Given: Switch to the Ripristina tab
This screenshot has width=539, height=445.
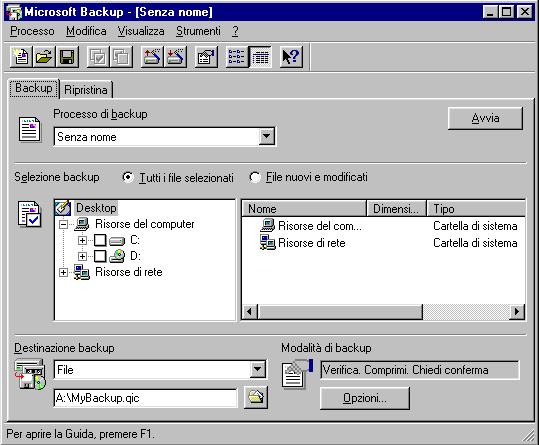Looking at the screenshot, I should click(x=86, y=90).
